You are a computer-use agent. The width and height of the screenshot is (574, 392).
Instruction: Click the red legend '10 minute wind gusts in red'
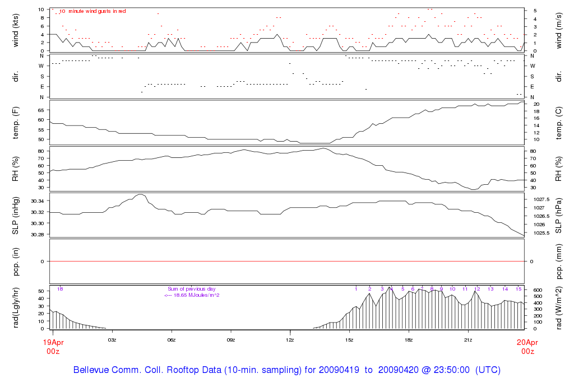coord(92,11)
